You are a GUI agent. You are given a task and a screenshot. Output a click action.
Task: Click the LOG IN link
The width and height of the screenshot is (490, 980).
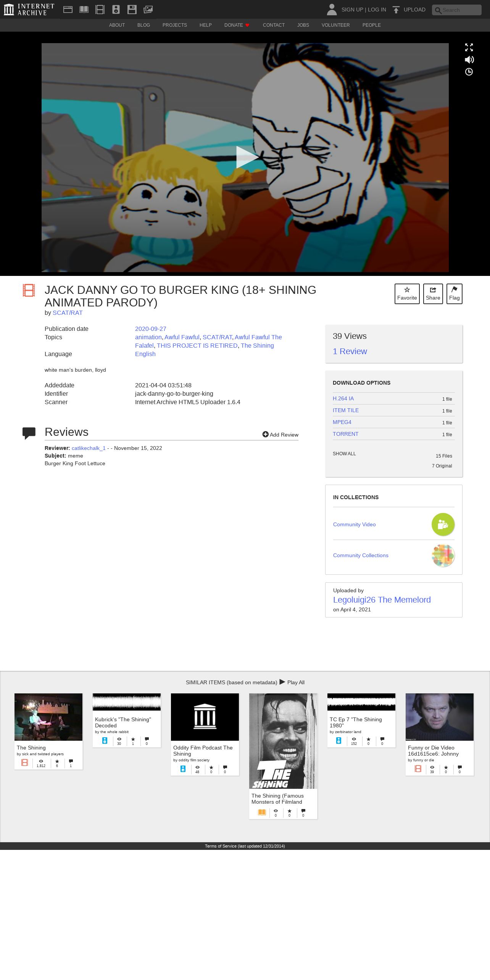point(377,10)
